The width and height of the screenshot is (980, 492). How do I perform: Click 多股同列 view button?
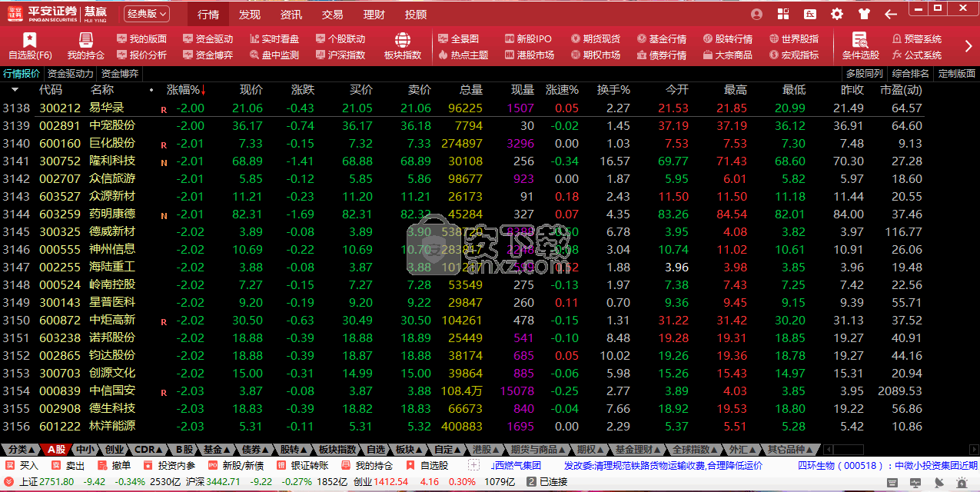tap(865, 74)
